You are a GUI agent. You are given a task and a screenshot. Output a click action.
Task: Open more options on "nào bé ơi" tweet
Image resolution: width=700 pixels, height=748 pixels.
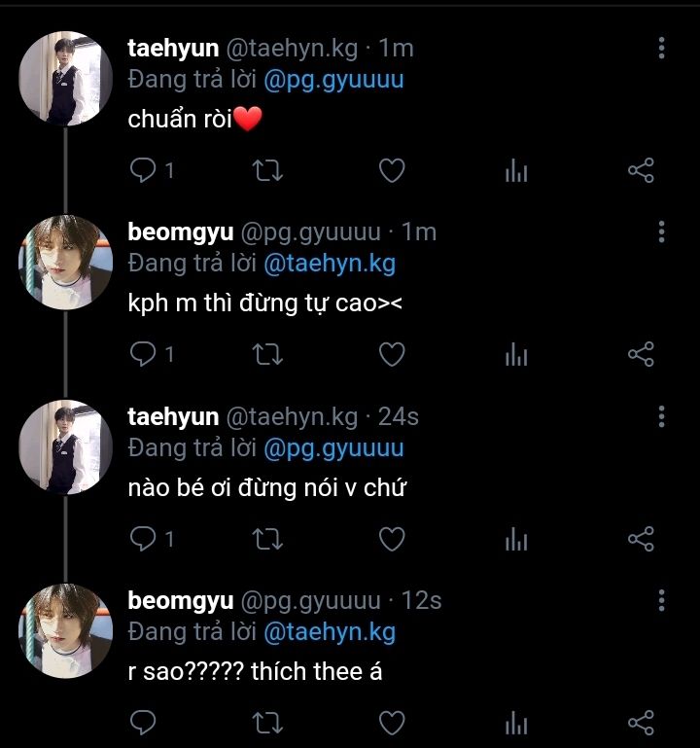(x=661, y=416)
